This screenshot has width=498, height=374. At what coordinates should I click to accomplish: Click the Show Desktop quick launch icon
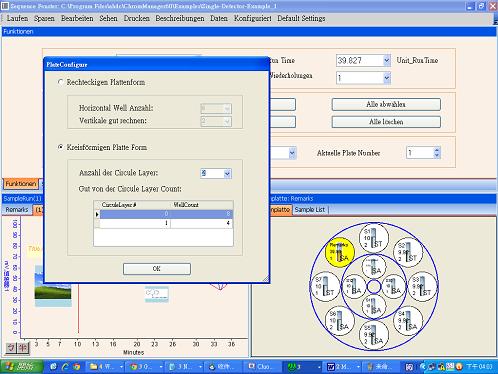coord(53,367)
